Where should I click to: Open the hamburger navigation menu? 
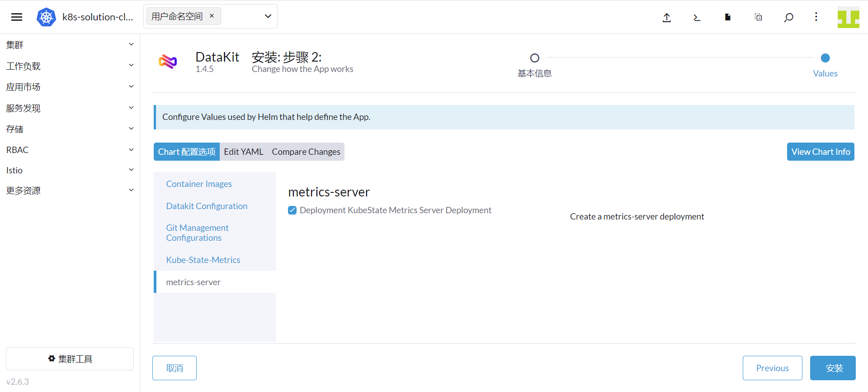coord(17,17)
